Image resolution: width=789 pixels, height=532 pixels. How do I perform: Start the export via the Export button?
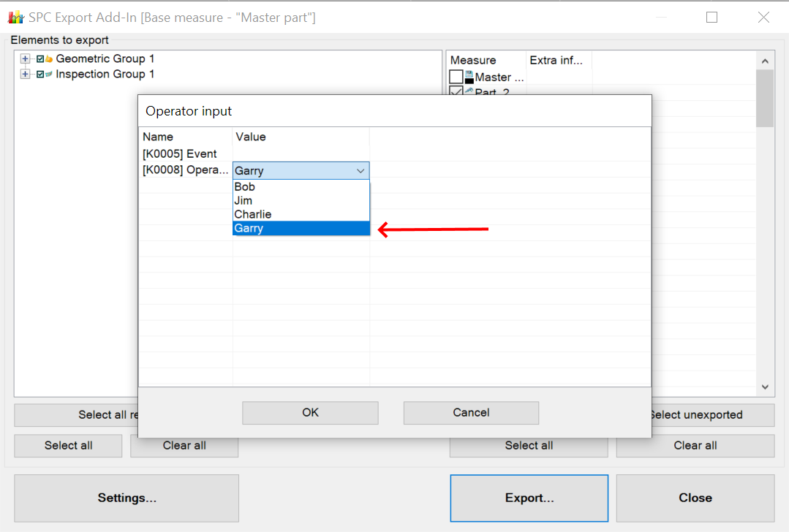click(x=529, y=498)
